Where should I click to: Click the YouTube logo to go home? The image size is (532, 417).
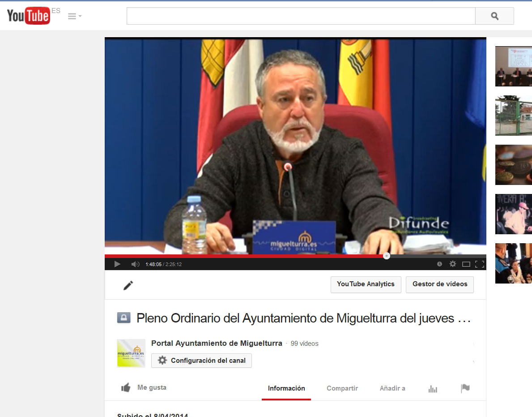(28, 16)
